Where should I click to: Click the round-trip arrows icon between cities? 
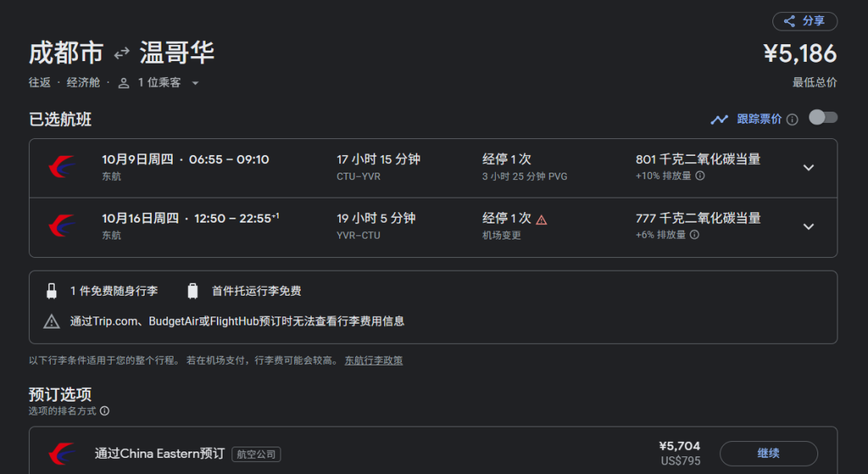(x=121, y=54)
